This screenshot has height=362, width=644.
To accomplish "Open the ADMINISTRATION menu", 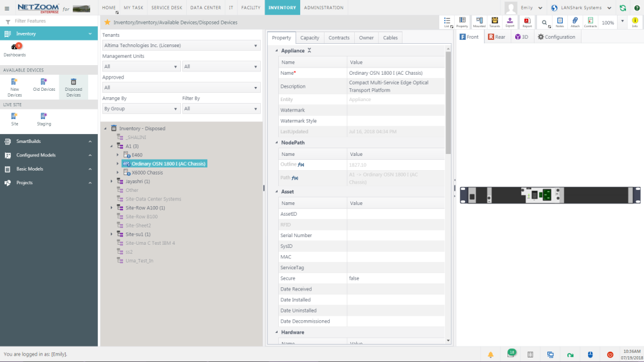I will click(324, 8).
